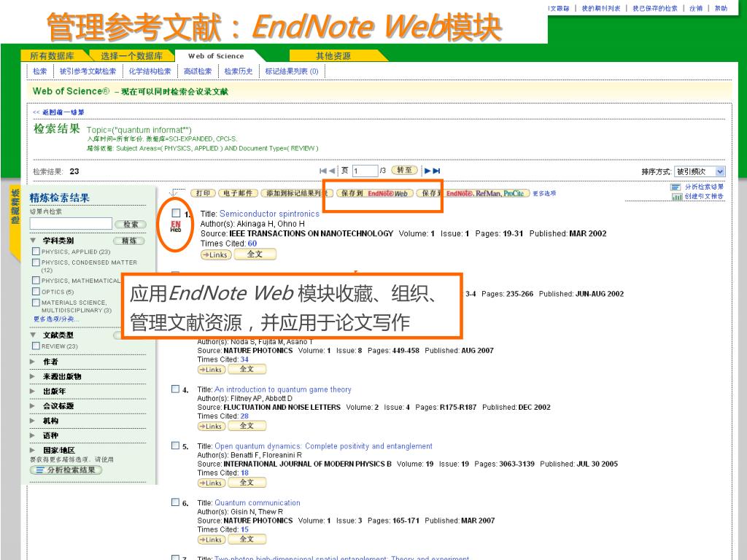Click the page number input field
Viewport: 747px width, 560px height.
365,171
